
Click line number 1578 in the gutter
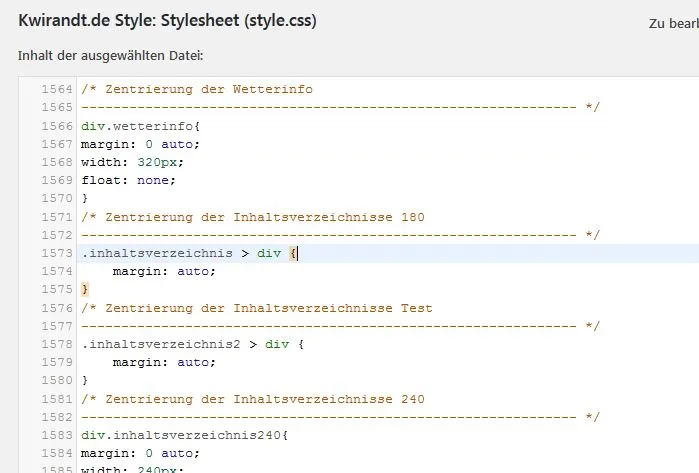(x=57, y=344)
